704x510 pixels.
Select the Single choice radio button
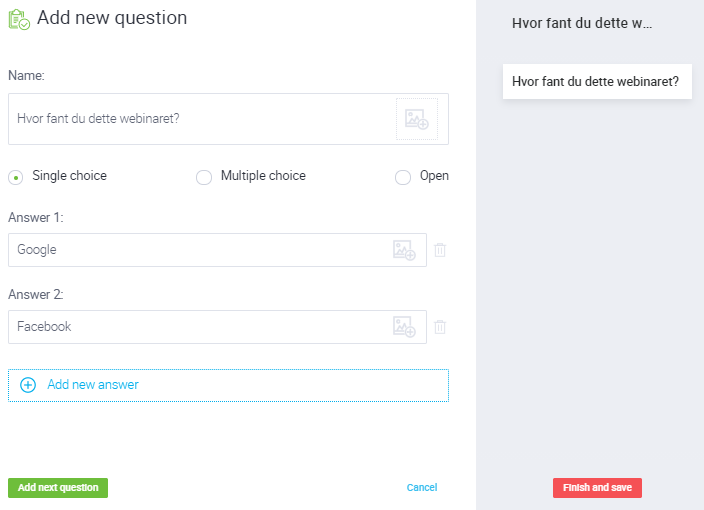pyautogui.click(x=16, y=177)
